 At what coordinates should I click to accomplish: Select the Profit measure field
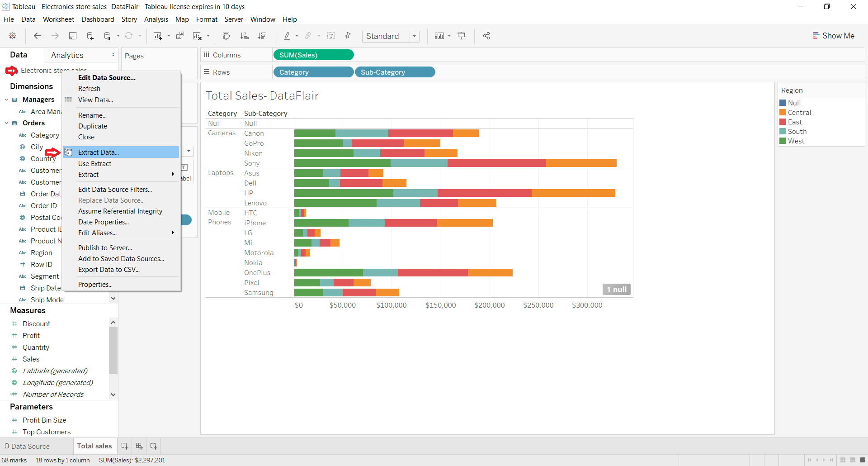[x=31, y=335]
